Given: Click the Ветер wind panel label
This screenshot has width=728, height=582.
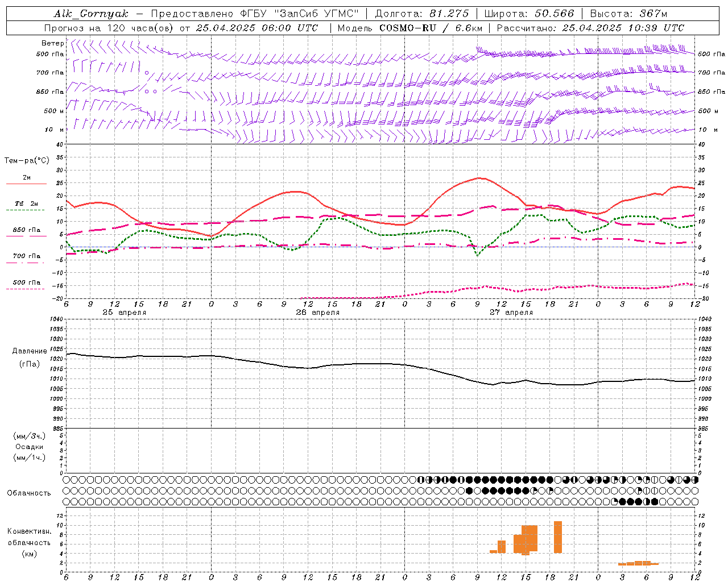Looking at the screenshot, I should 52,43.
